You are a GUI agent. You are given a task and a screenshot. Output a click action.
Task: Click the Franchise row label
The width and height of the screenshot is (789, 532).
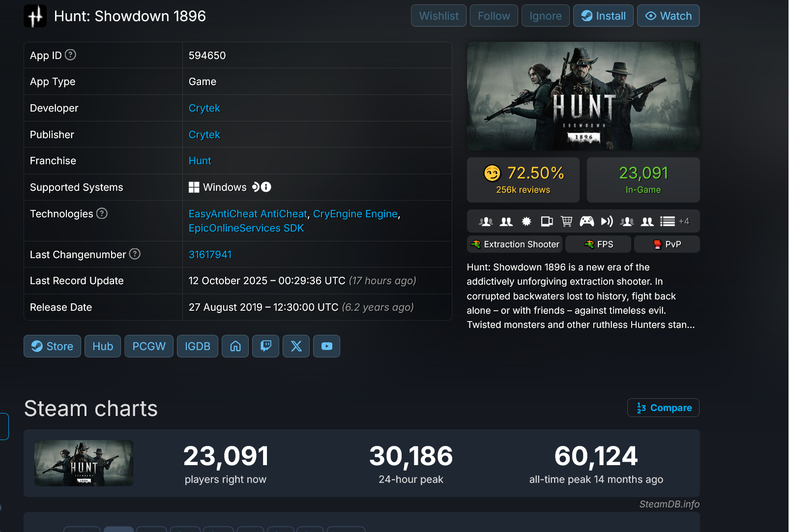53,161
